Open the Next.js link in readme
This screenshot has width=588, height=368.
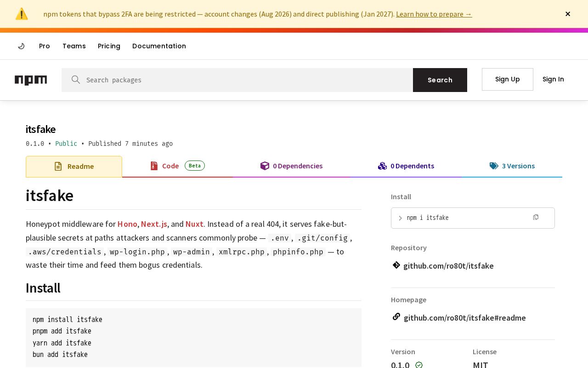tap(154, 224)
